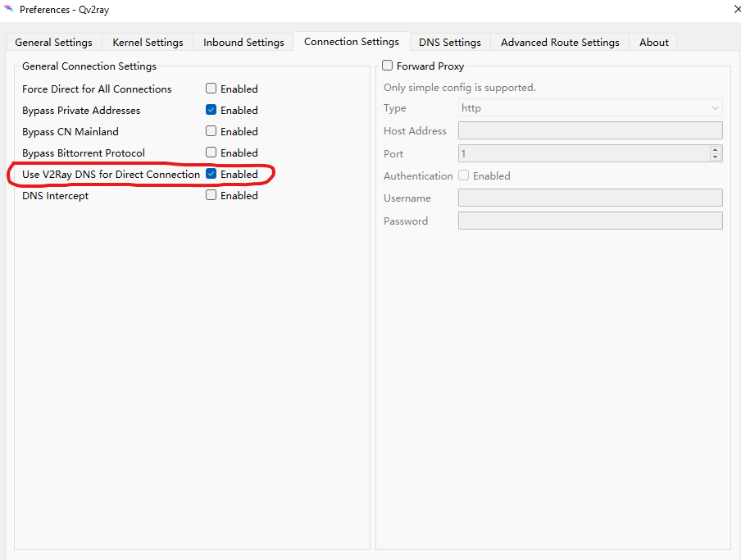
Task: Switch to the Kernel Settings tab
Action: (x=148, y=42)
